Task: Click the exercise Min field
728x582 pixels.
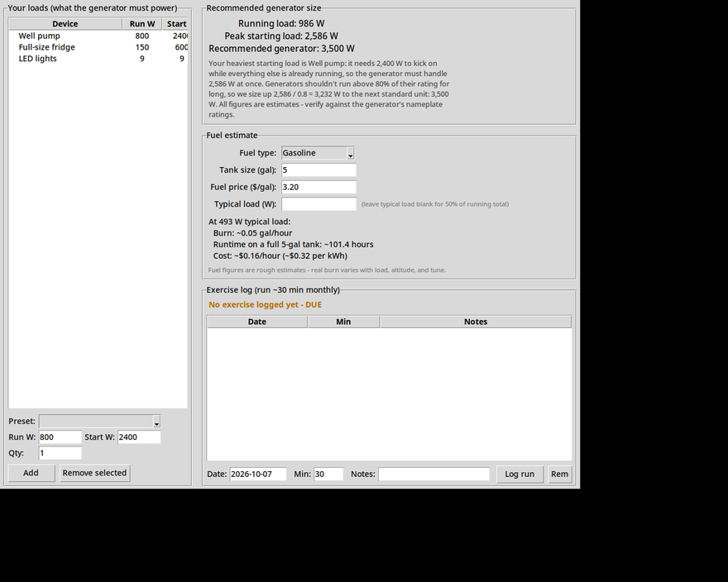Action: pos(328,475)
